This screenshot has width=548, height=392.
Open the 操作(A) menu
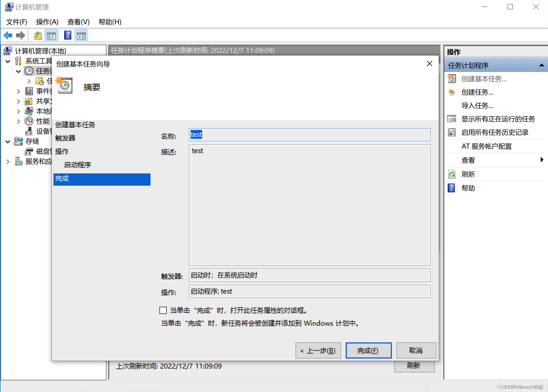pyautogui.click(x=47, y=22)
